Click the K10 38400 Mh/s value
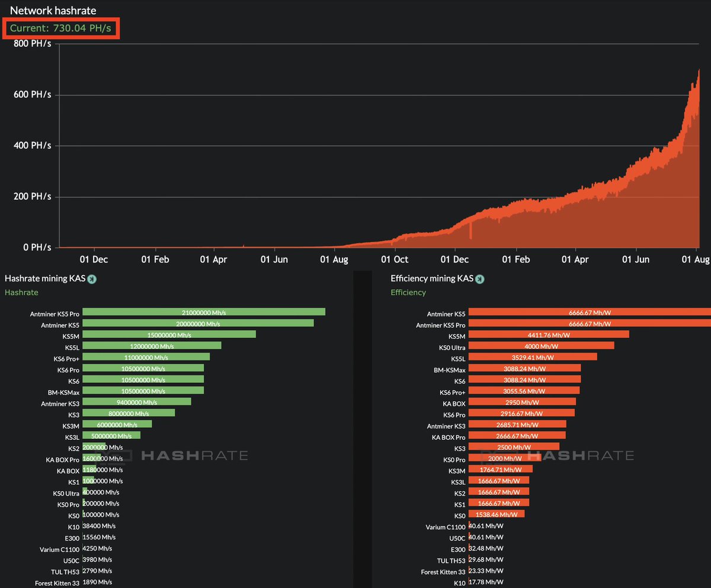Screen dimensions: 711x588 tap(99, 526)
